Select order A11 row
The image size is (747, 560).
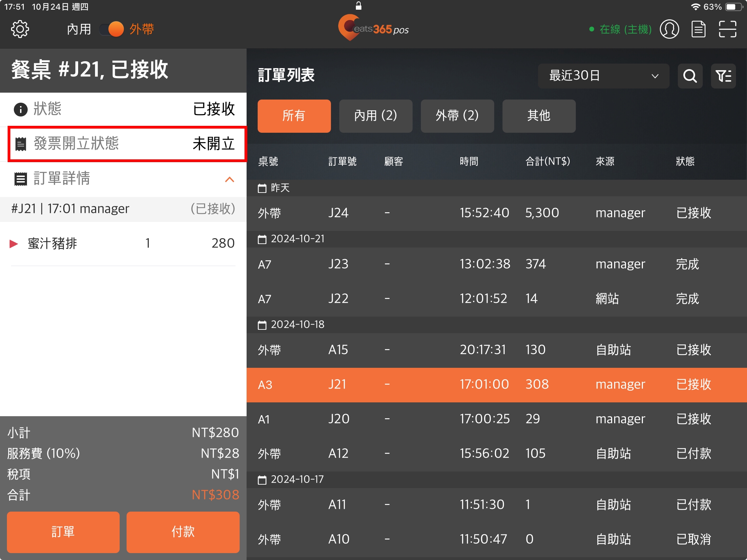497,505
